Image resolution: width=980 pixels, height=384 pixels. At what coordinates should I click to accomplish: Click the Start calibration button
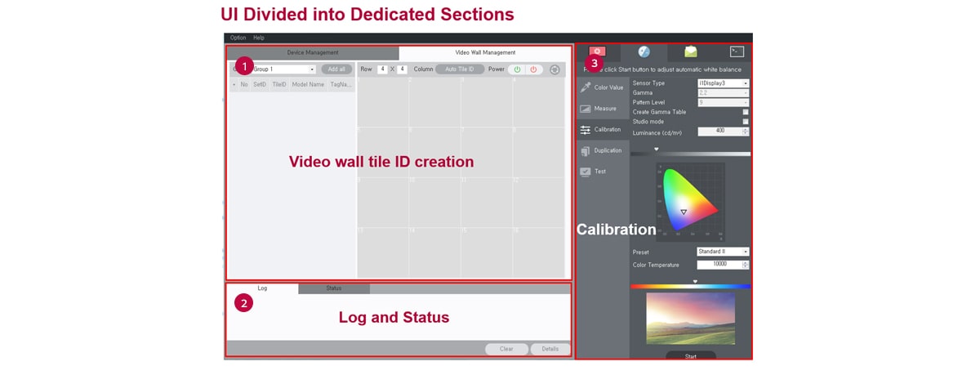pos(690,356)
